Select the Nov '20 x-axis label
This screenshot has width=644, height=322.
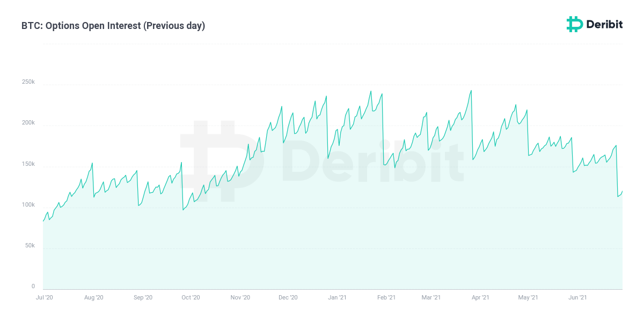240,297
